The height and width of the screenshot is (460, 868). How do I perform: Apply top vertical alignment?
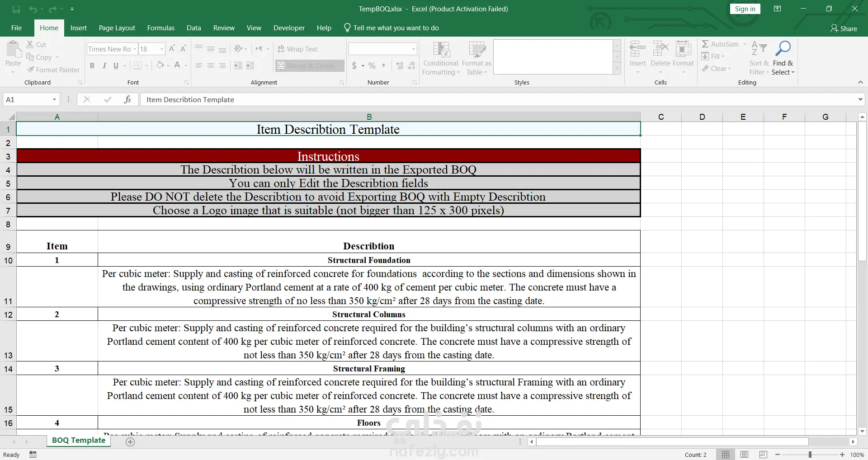[x=198, y=49]
